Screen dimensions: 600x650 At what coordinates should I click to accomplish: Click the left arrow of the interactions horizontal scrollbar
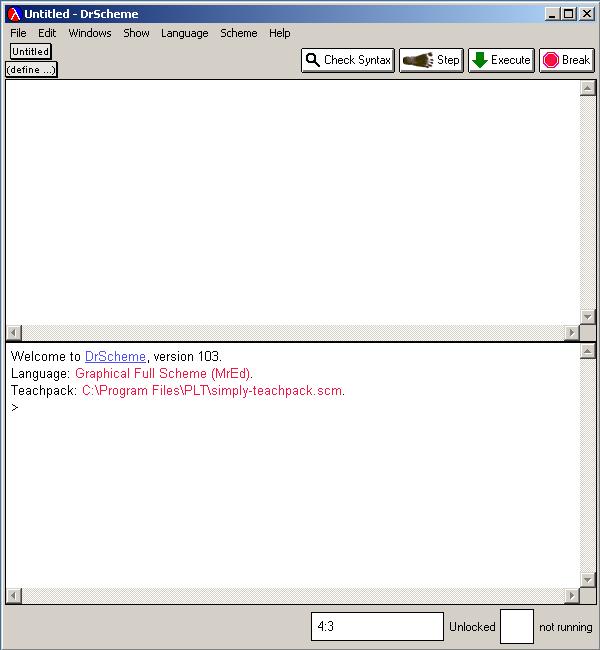14,596
